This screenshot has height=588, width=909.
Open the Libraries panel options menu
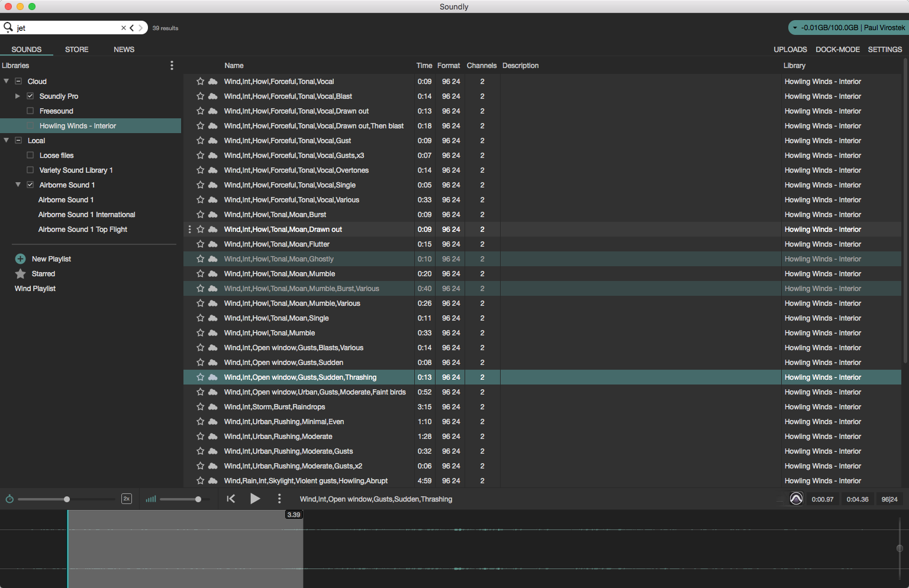tap(172, 65)
